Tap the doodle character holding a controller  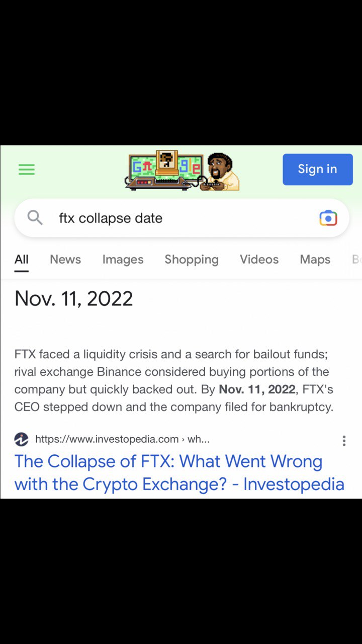pyautogui.click(x=221, y=172)
